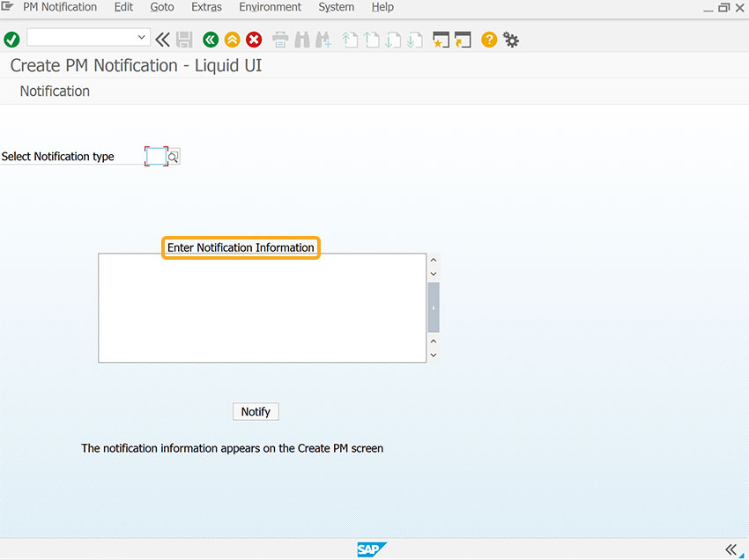Click the Generate Shortcut icon
The height and width of the screenshot is (560, 749).
[463, 40]
